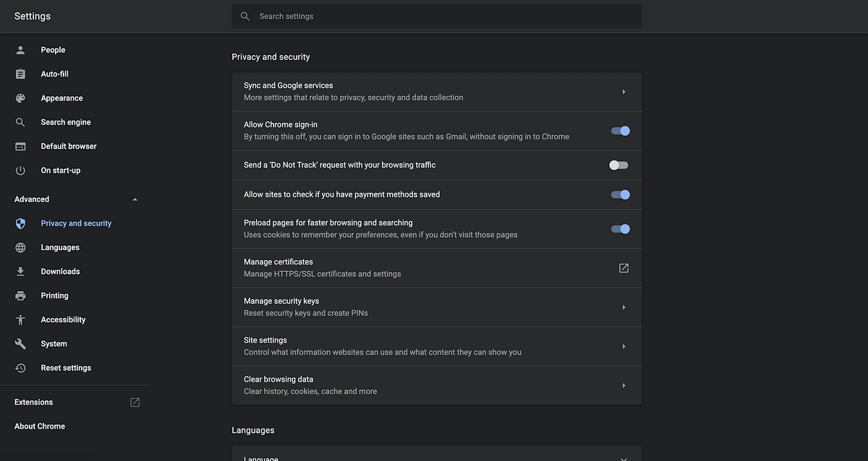Click the System wrench icon

(x=20, y=344)
